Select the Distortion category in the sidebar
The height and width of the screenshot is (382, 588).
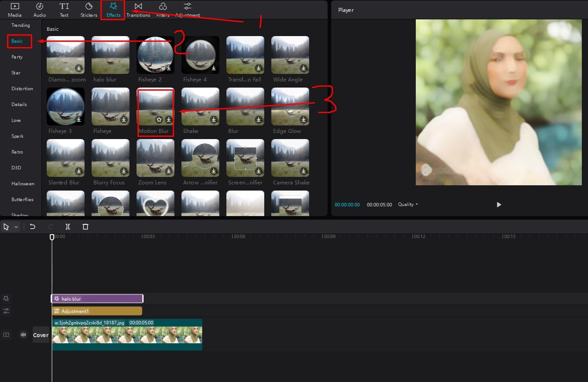point(21,88)
